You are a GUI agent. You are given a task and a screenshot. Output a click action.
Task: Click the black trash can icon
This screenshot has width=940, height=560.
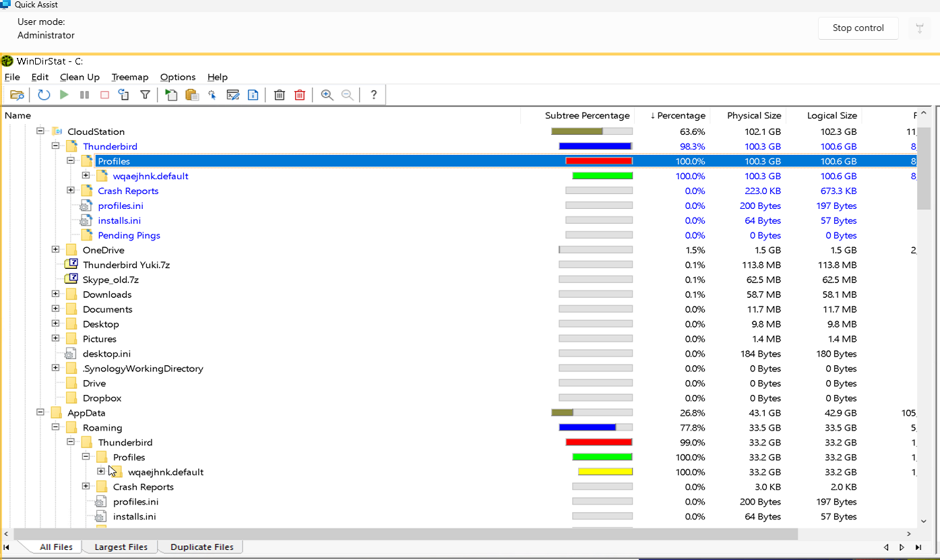point(280,95)
